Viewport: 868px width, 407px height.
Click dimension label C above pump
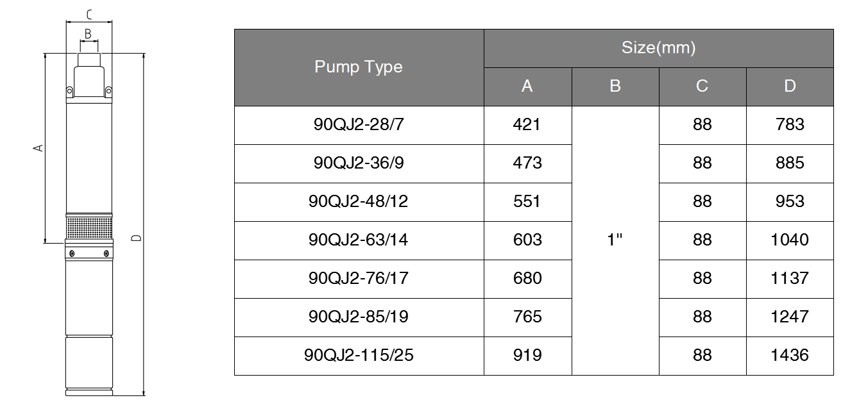point(89,13)
